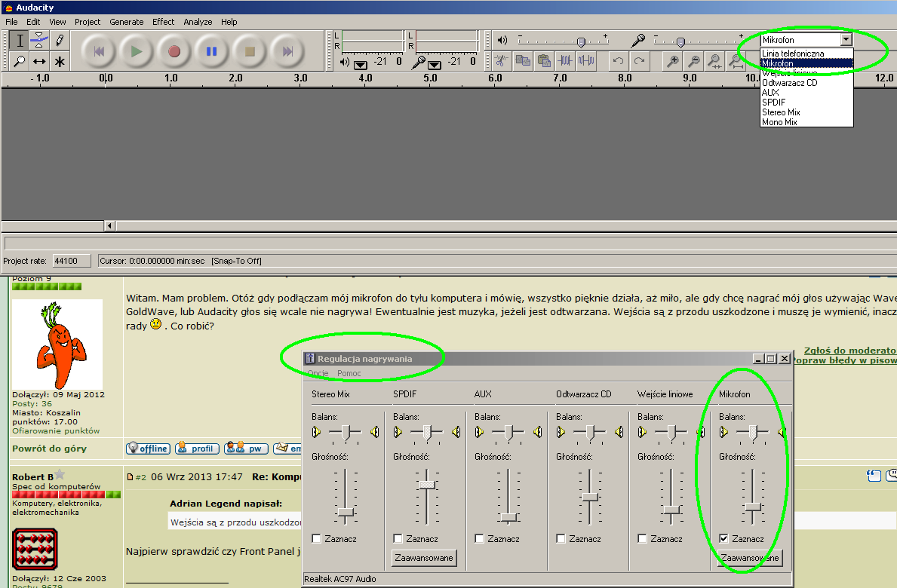Click the Undo arrow icon

tap(618, 60)
